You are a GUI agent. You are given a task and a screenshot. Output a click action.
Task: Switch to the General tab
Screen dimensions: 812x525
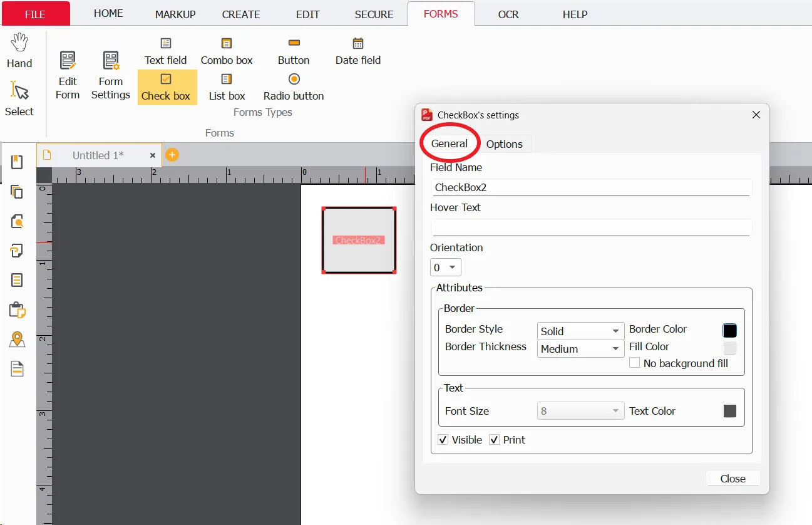(x=450, y=143)
